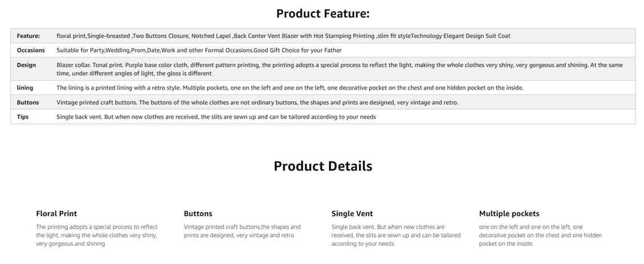Click the "Multiple pockets" details heading
The width and height of the screenshot is (644, 264).
[509, 214]
